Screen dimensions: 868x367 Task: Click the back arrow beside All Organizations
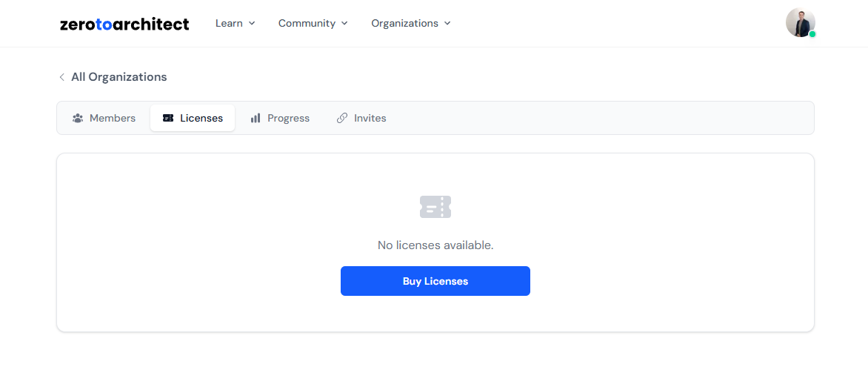pyautogui.click(x=61, y=77)
